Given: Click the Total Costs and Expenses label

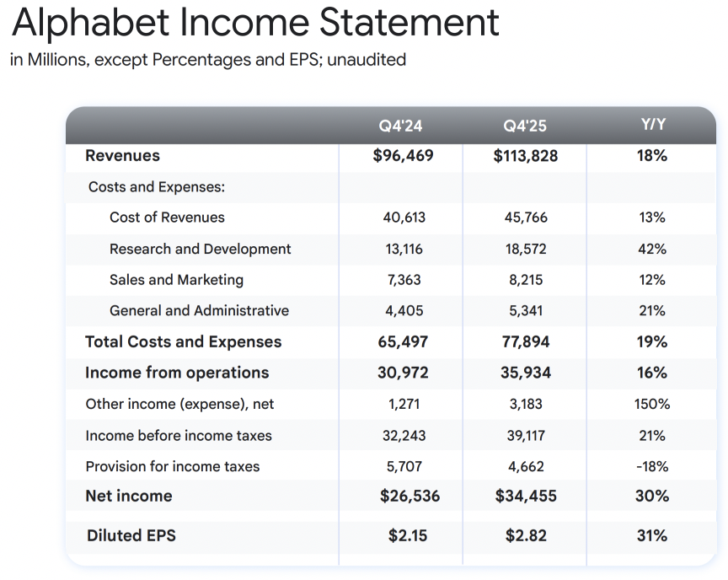Looking at the screenshot, I should [184, 341].
